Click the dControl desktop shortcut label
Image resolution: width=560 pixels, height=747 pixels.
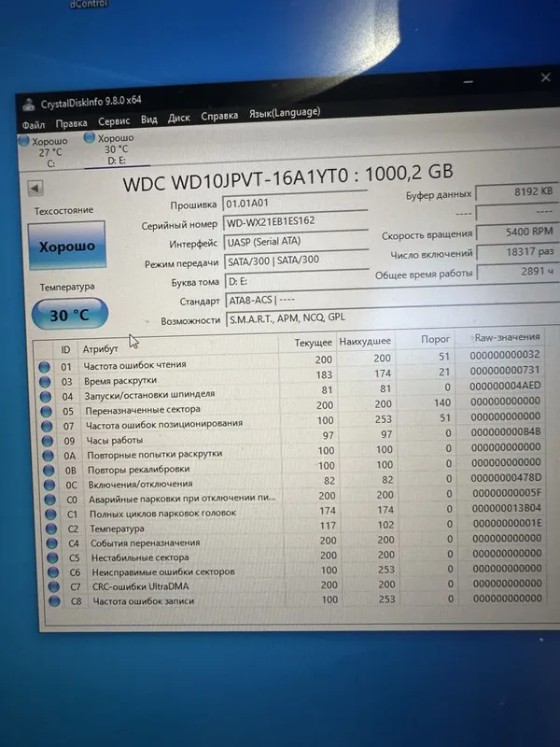[x=89, y=4]
